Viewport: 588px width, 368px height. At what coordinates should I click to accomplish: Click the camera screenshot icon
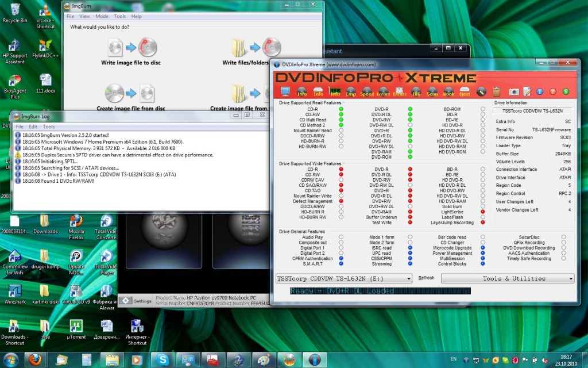point(514,91)
